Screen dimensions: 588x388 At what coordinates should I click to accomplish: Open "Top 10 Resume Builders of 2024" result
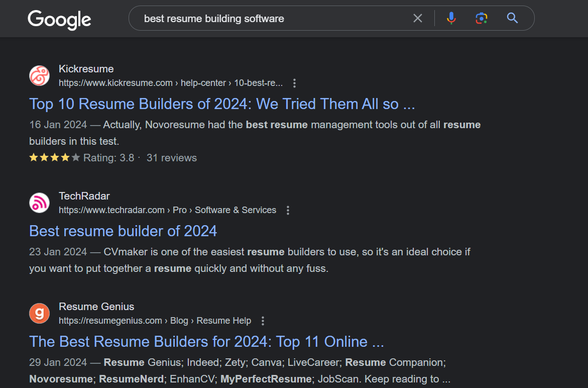[x=222, y=104]
